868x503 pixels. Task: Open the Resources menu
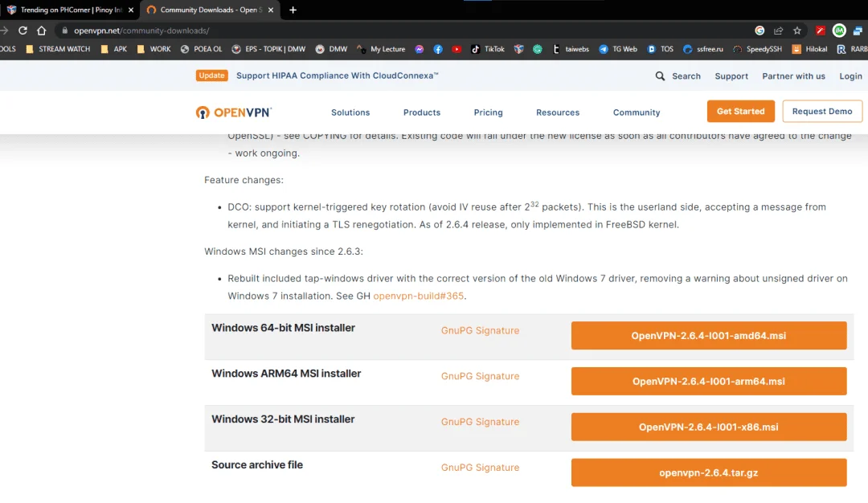tap(558, 112)
